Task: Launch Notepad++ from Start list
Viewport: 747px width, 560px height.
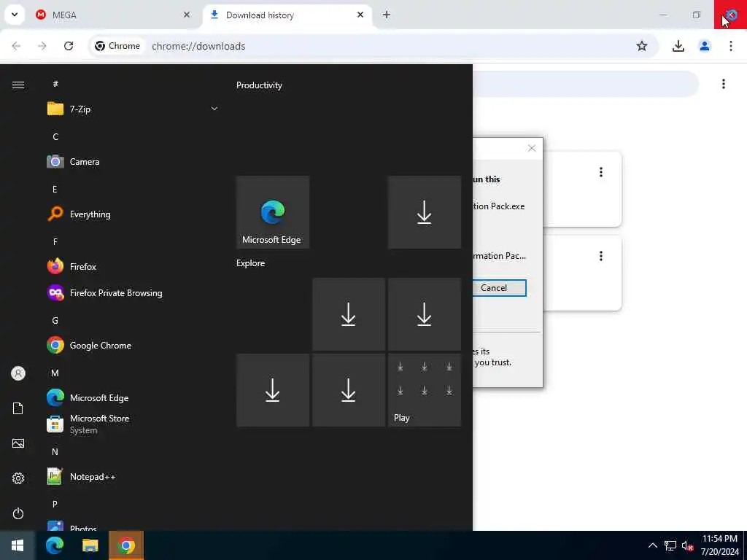Action: (133, 477)
